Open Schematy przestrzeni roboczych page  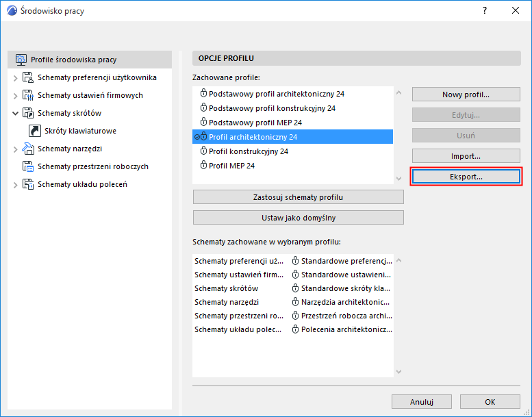pyautogui.click(x=93, y=166)
